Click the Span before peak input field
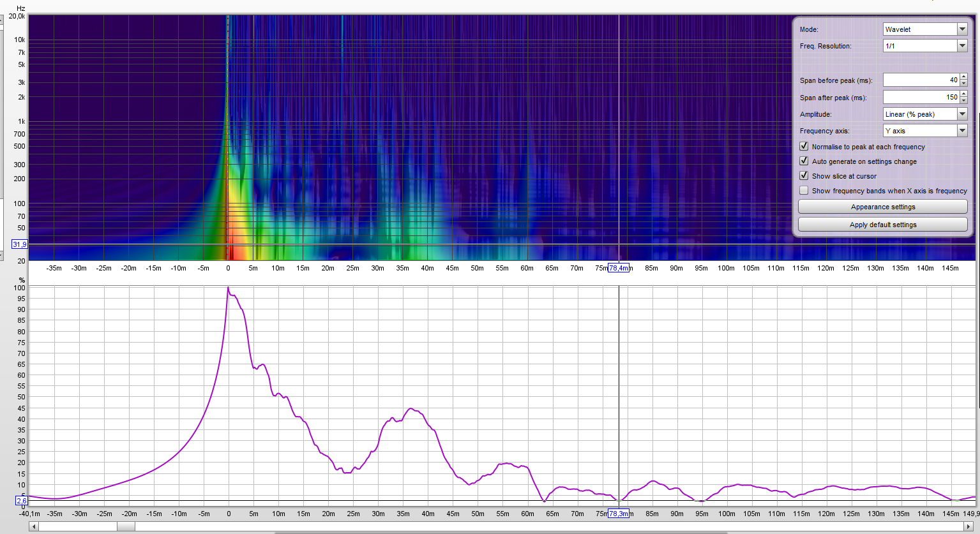This screenshot has height=534, width=980. 921,80
